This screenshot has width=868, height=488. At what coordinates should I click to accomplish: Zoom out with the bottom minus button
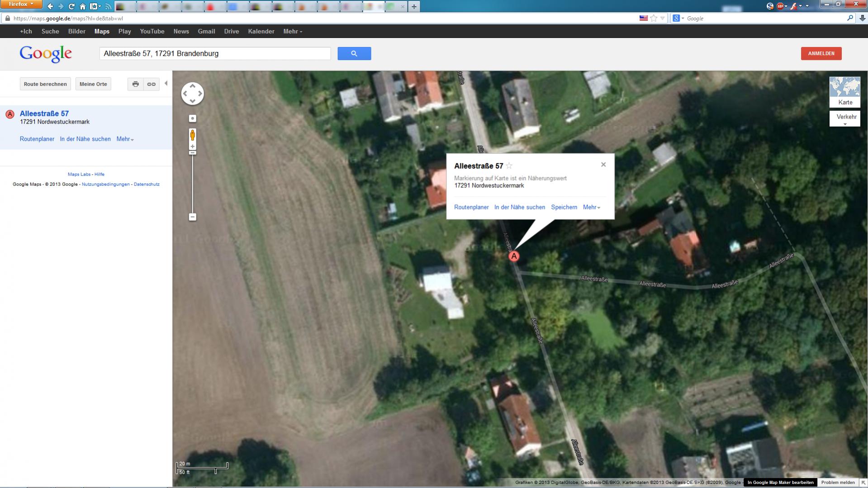coord(193,217)
